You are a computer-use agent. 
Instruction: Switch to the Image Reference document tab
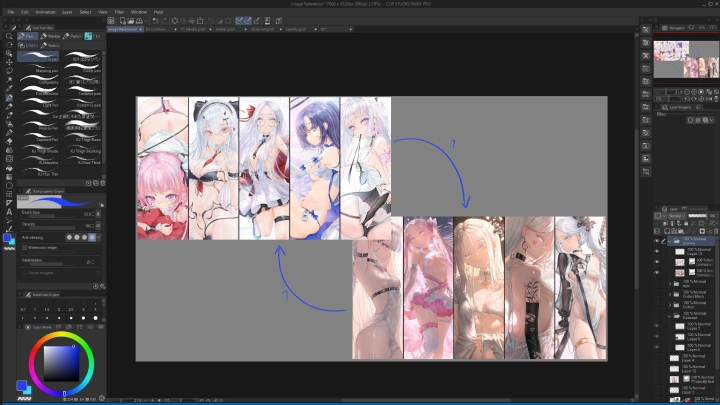[123, 29]
